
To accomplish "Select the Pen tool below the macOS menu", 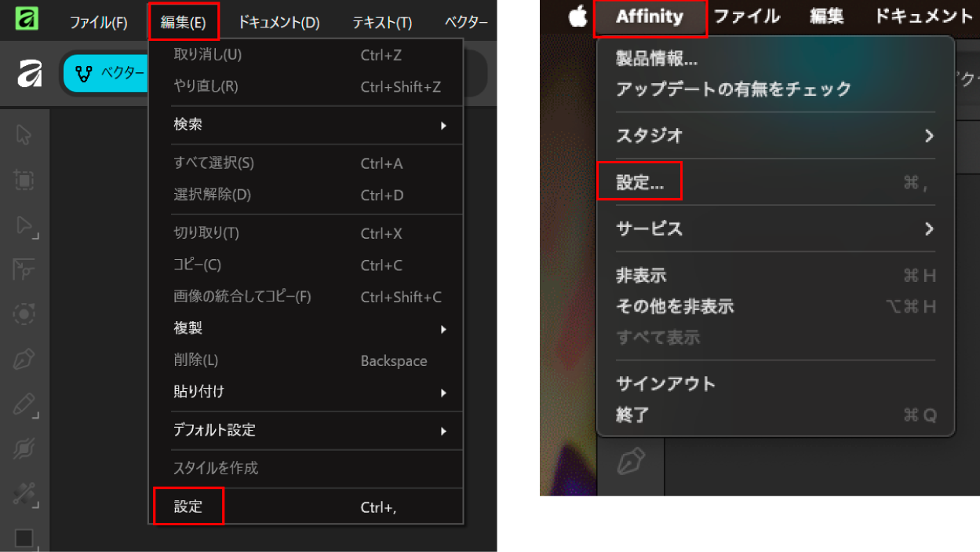I will (631, 462).
